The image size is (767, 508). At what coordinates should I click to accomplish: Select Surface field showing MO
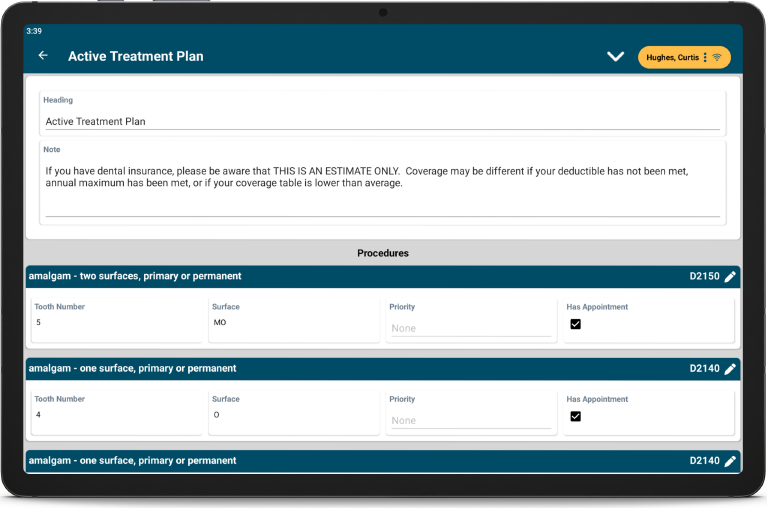pyautogui.click(x=293, y=323)
